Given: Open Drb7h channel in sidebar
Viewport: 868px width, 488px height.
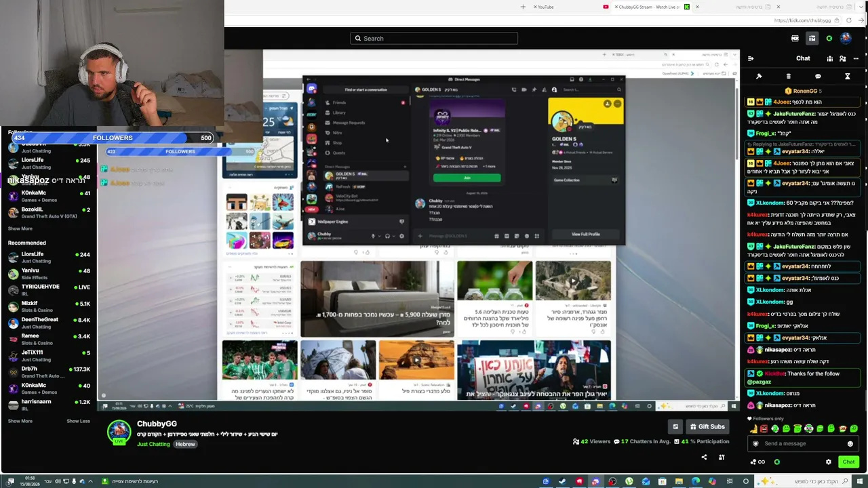Looking at the screenshot, I should pyautogui.click(x=49, y=372).
